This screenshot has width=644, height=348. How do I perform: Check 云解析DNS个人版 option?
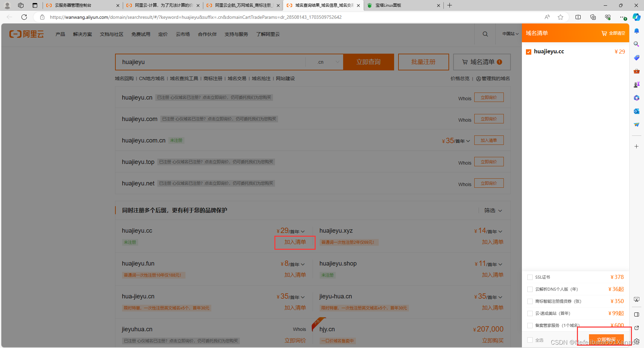coord(530,289)
